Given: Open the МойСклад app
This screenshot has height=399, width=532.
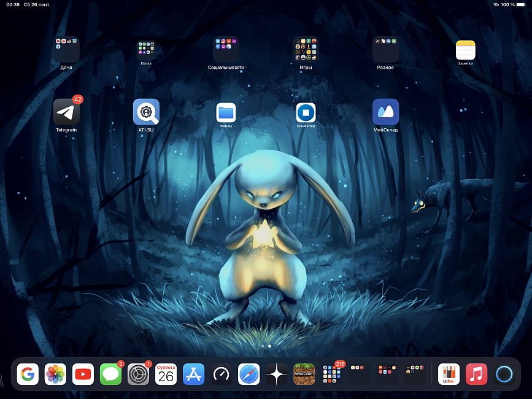Looking at the screenshot, I should tap(385, 112).
